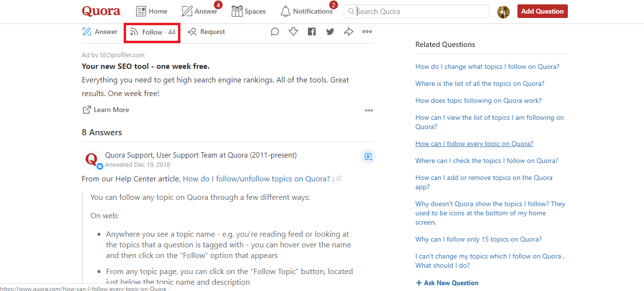Open Quora Support profile picture

coord(92,160)
